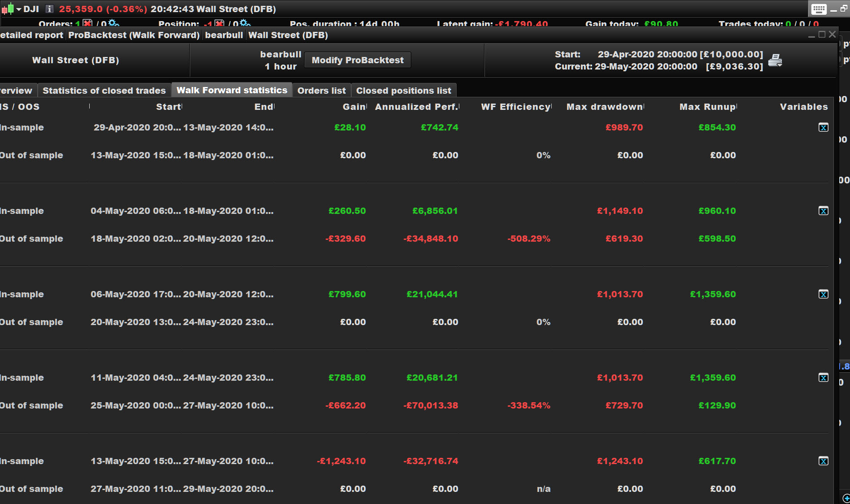Click the in-sample gain £785.80

[347, 378]
